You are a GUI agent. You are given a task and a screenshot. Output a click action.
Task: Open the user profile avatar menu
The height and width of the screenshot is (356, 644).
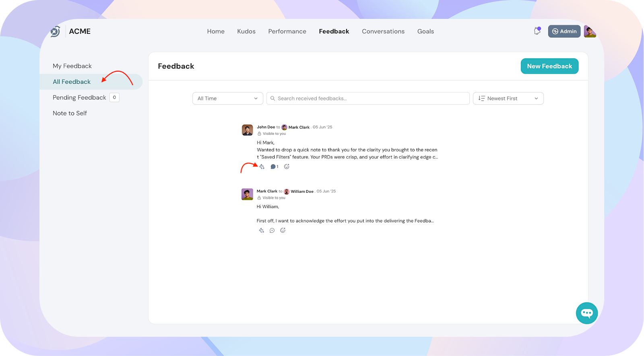(590, 31)
